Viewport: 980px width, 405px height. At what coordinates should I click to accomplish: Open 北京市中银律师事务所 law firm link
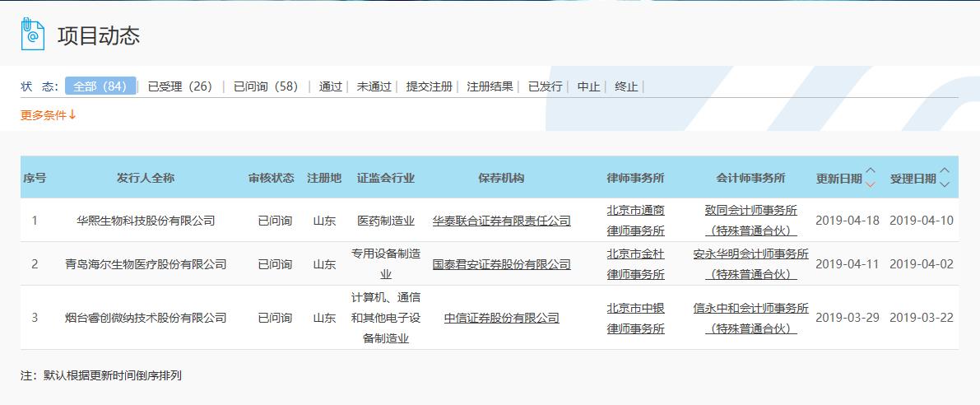[x=635, y=318]
